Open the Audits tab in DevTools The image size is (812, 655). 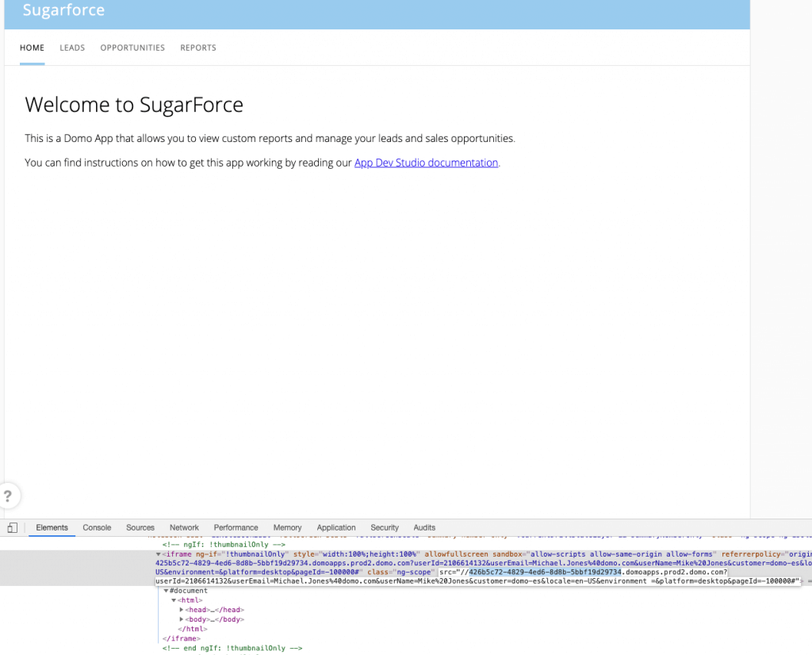click(424, 527)
